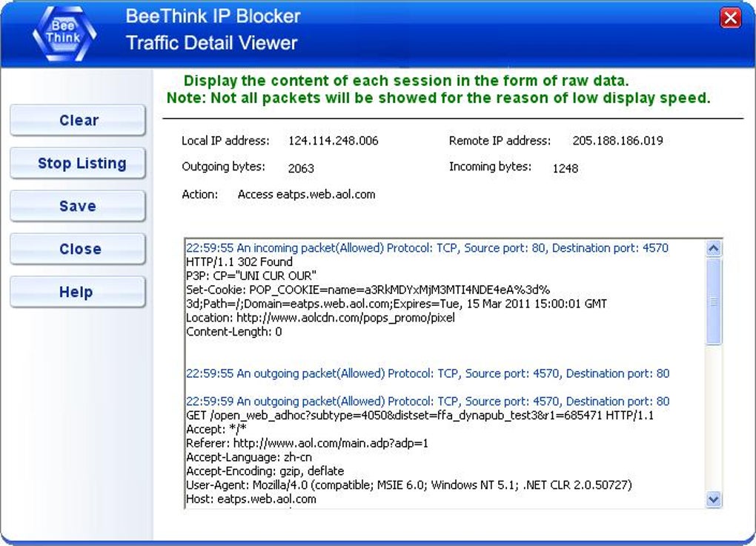
Task: Select remote IP value 205.188.186.019
Action: (617, 141)
